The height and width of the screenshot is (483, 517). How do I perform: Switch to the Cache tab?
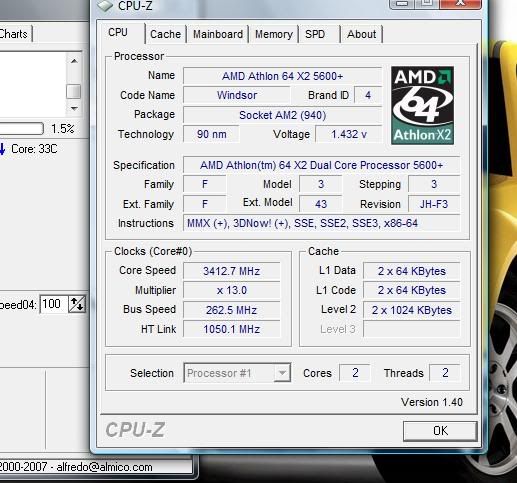165,34
